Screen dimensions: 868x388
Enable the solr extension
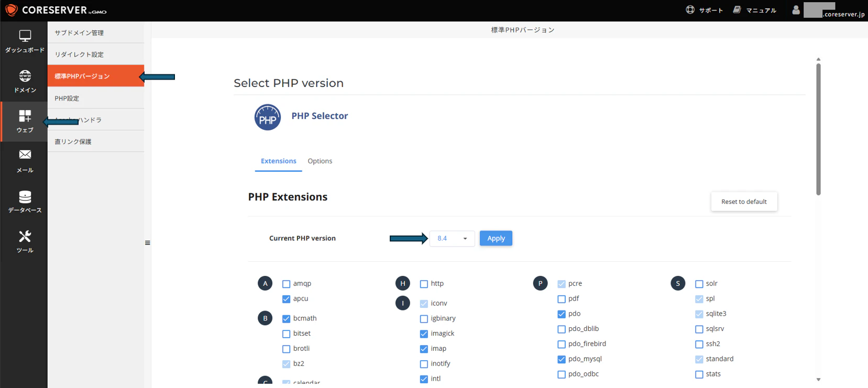pos(699,284)
